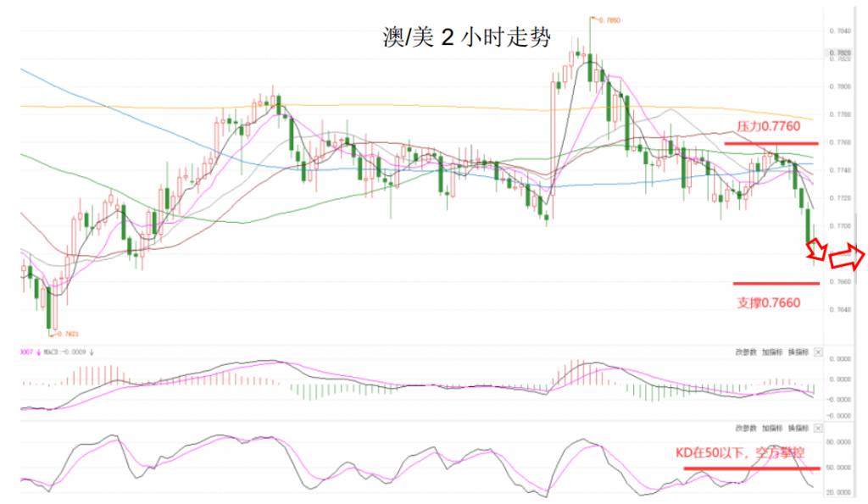Screen dimensions: 868x504
Task: Click the 0.7740 price axis label
Action: 840,170
